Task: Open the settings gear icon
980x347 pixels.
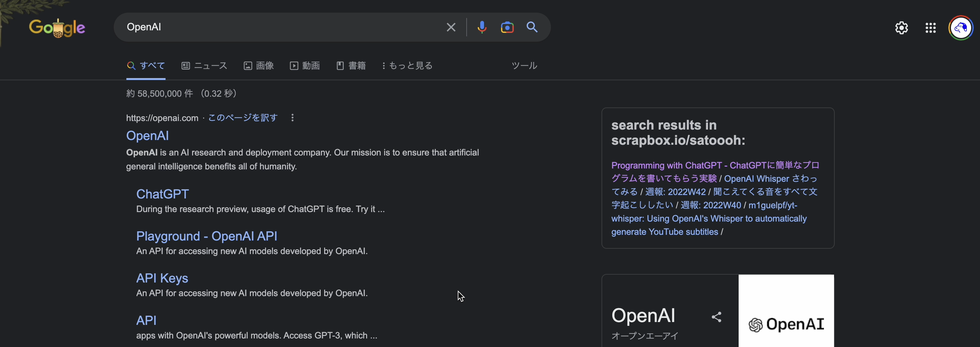Action: click(901, 28)
